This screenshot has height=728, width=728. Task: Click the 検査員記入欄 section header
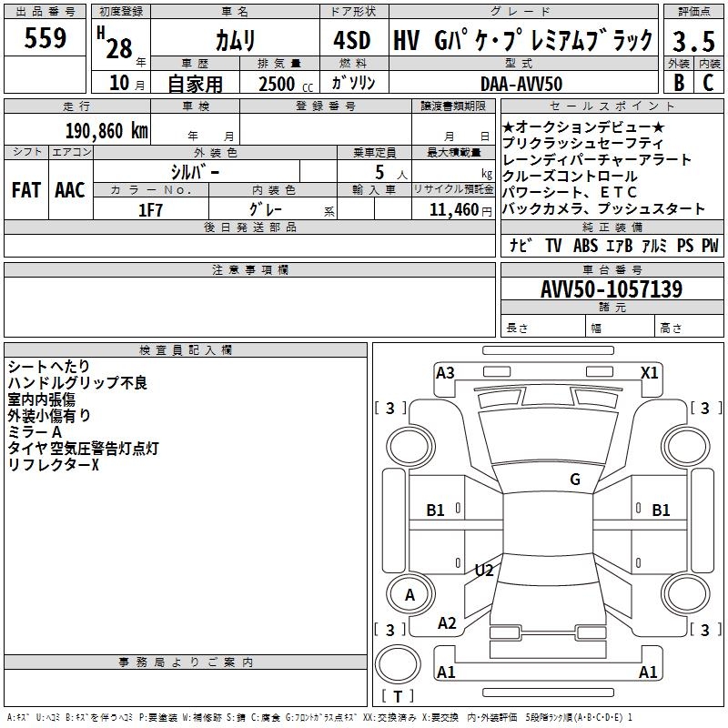click(186, 350)
